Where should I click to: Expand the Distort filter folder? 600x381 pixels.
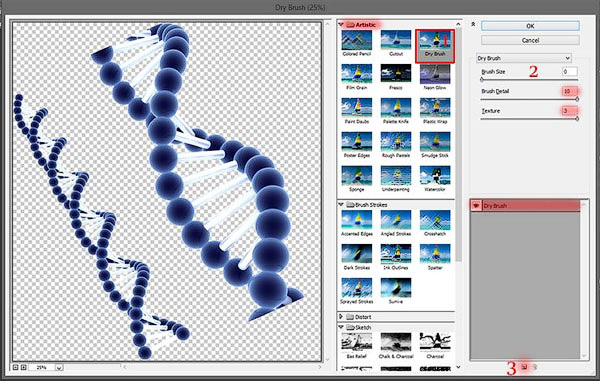click(341, 317)
